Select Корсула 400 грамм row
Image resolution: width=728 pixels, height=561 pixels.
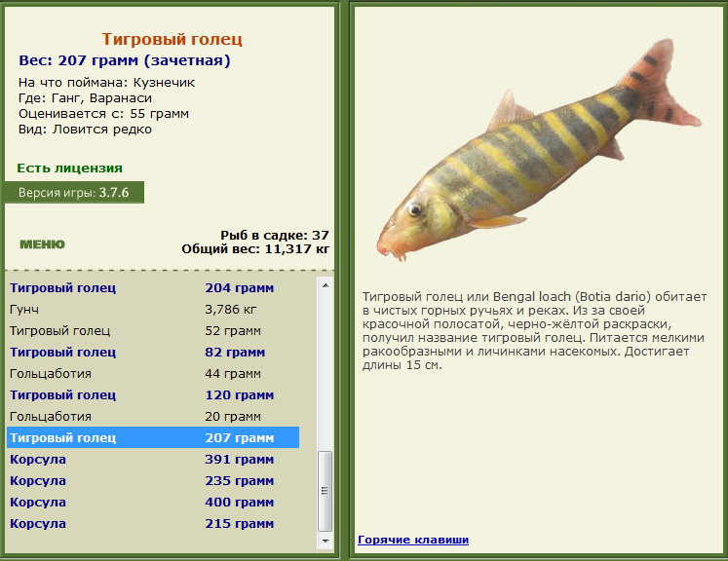point(153,502)
